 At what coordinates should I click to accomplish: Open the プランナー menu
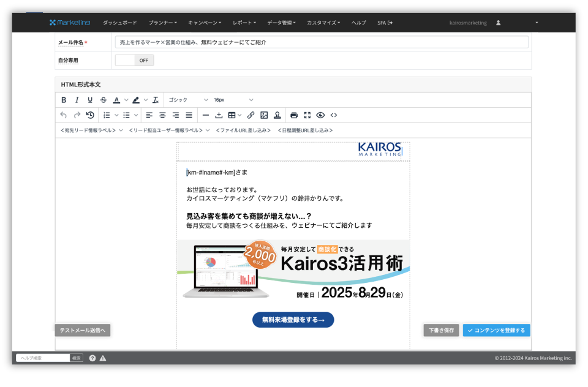(x=163, y=23)
